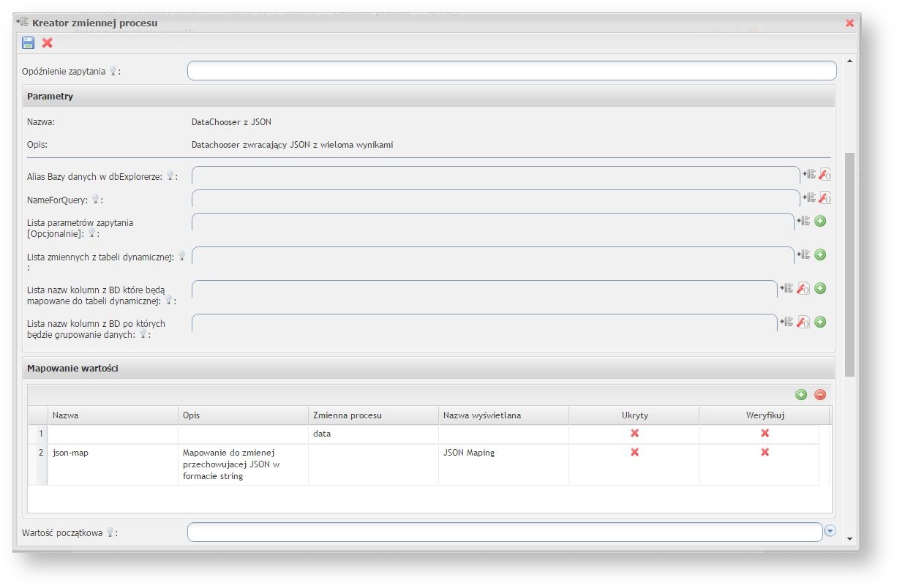This screenshot has height=588, width=897.
Task: Add entry to Lista parametrów zapytania with green plus
Action: click(820, 221)
